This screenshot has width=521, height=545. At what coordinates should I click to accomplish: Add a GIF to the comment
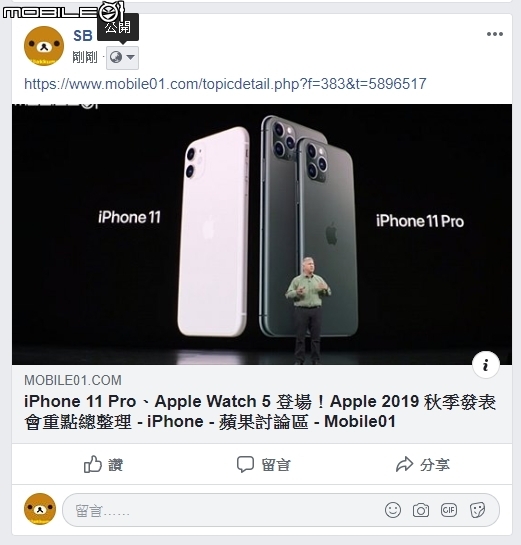(449, 510)
